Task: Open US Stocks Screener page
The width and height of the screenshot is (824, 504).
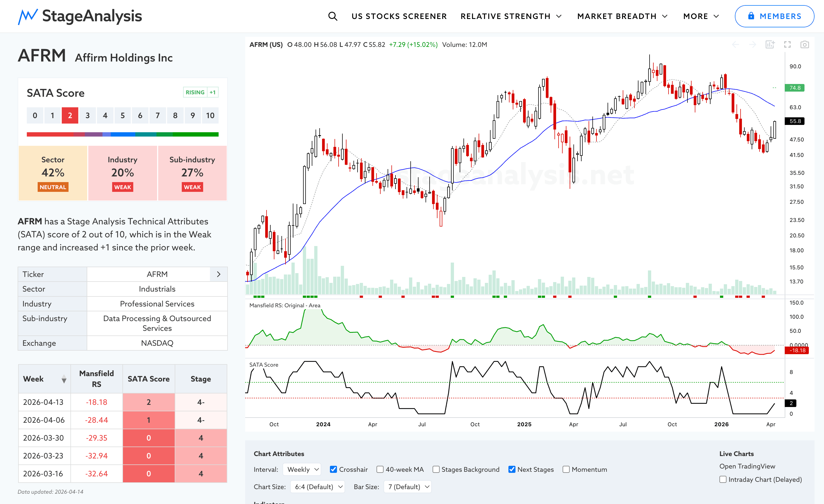Action: coord(399,16)
